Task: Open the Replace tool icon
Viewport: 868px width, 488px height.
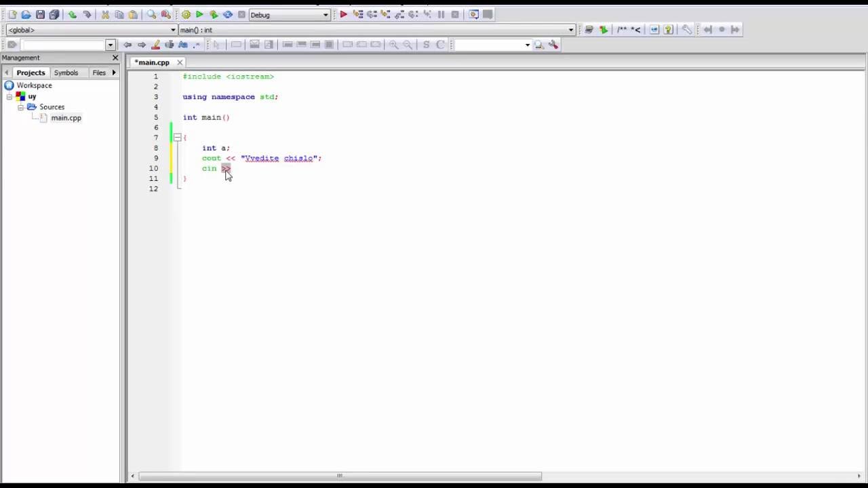Action: click(165, 14)
